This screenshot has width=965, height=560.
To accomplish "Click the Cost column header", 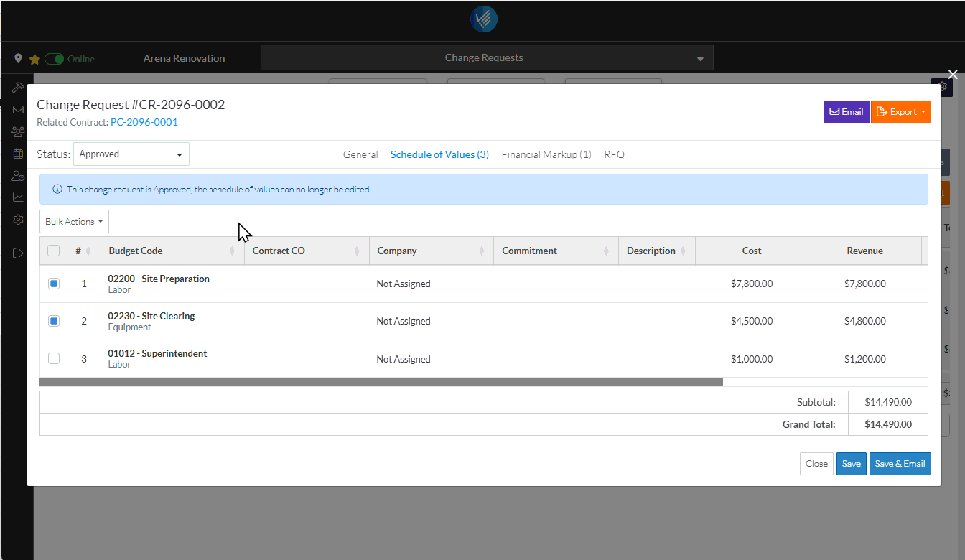I will coord(752,251).
